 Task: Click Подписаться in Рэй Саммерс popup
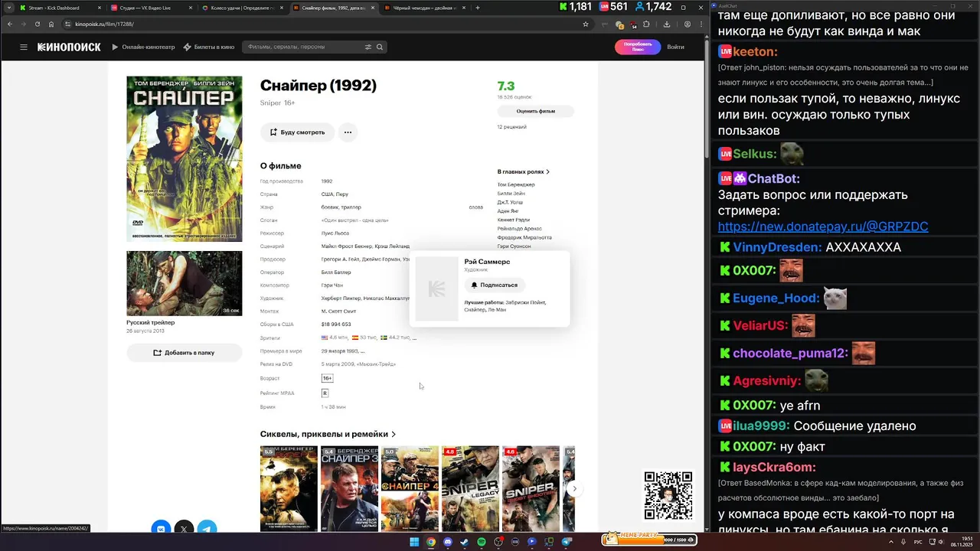tap(495, 285)
